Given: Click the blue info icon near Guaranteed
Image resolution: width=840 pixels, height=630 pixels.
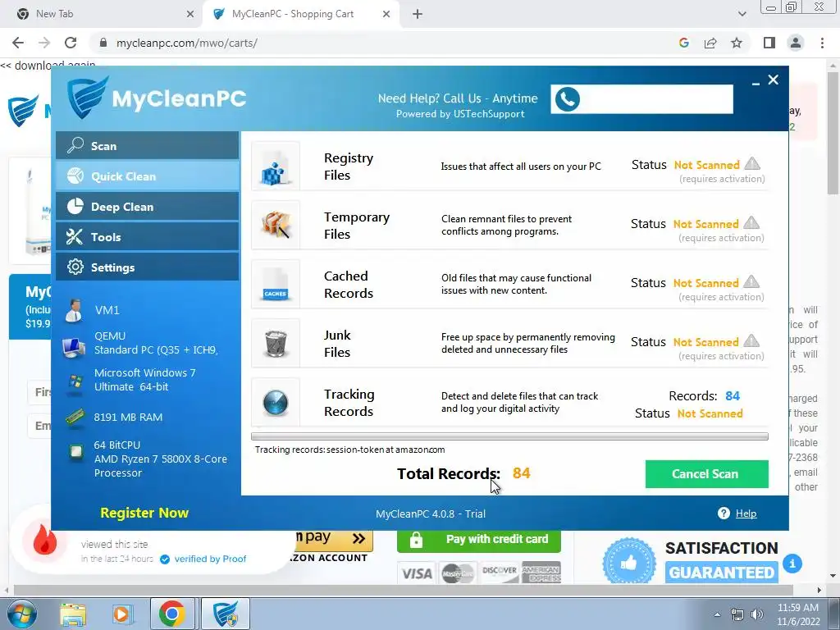Looking at the screenshot, I should (x=792, y=564).
